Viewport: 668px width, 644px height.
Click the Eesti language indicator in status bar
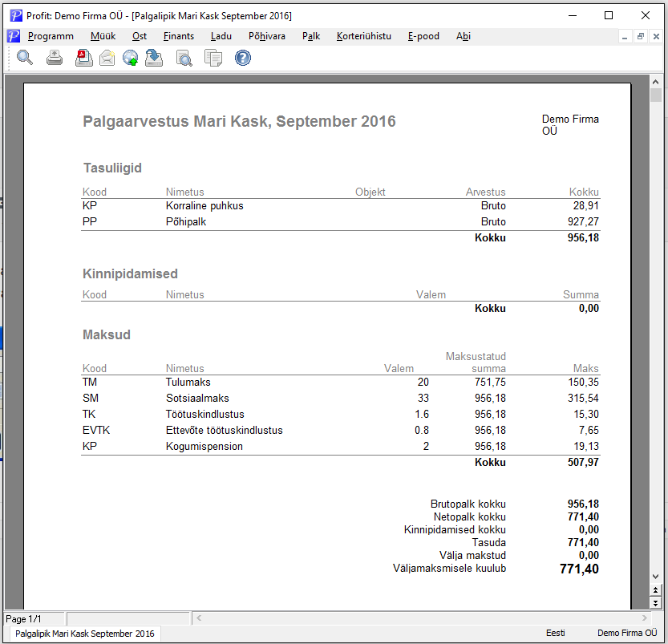point(556,633)
